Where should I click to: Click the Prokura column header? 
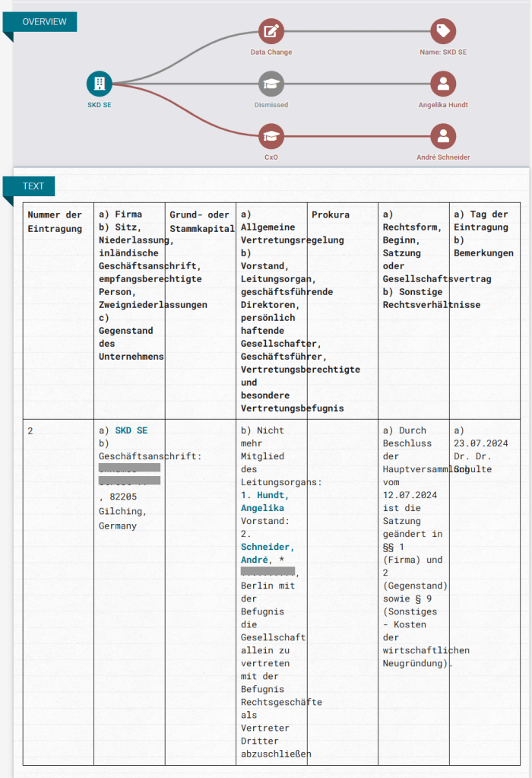(x=331, y=215)
